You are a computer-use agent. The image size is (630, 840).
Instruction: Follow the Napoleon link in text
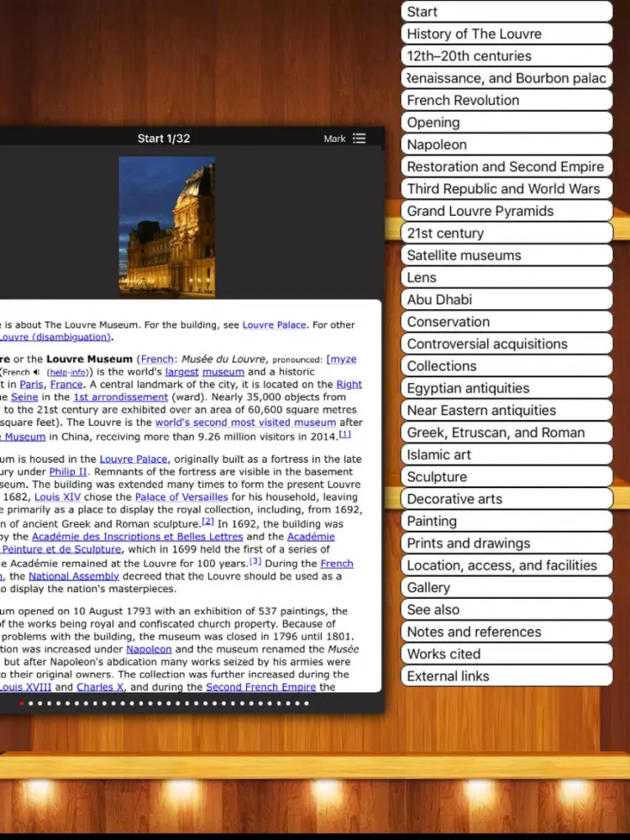tap(149, 648)
